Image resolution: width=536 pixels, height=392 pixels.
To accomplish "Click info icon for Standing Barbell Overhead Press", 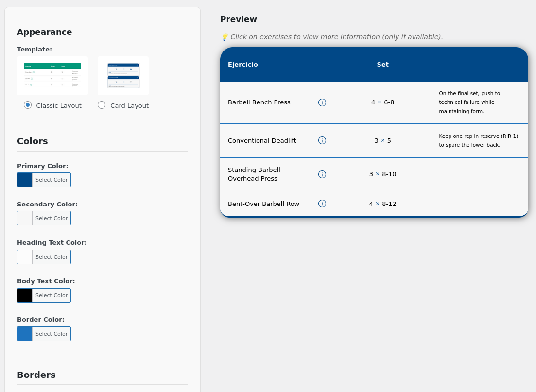I will [322, 174].
